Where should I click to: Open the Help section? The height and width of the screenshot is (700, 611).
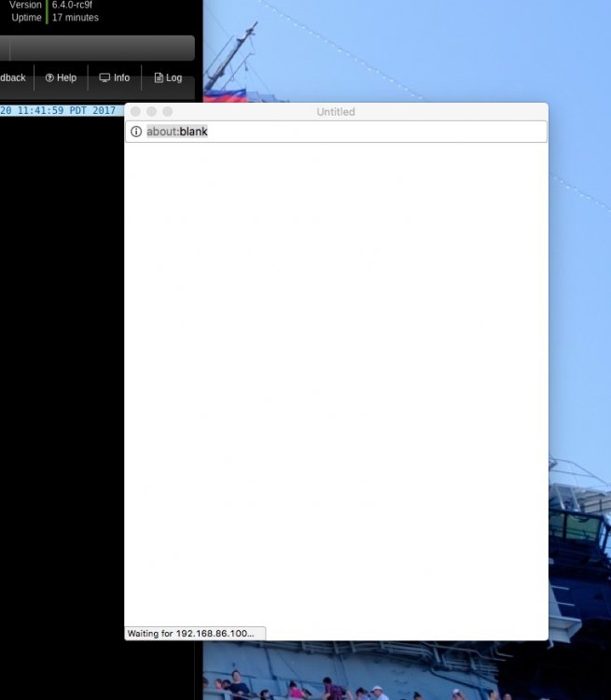click(62, 77)
